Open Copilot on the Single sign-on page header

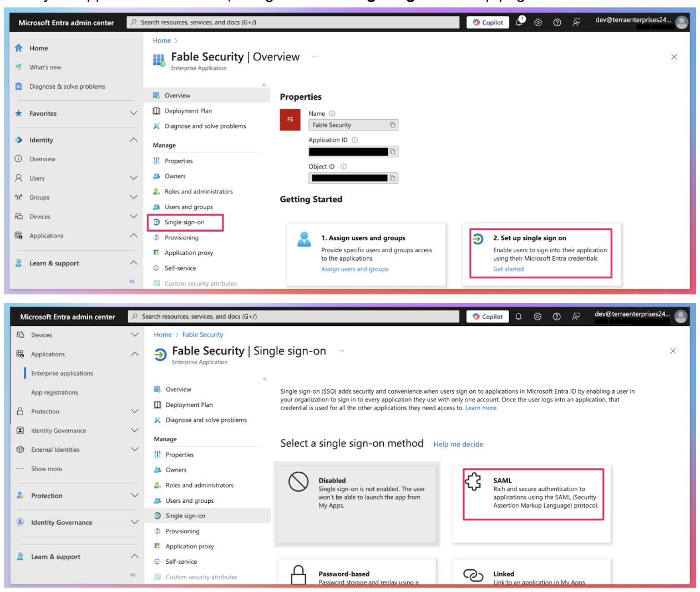pyautogui.click(x=488, y=317)
